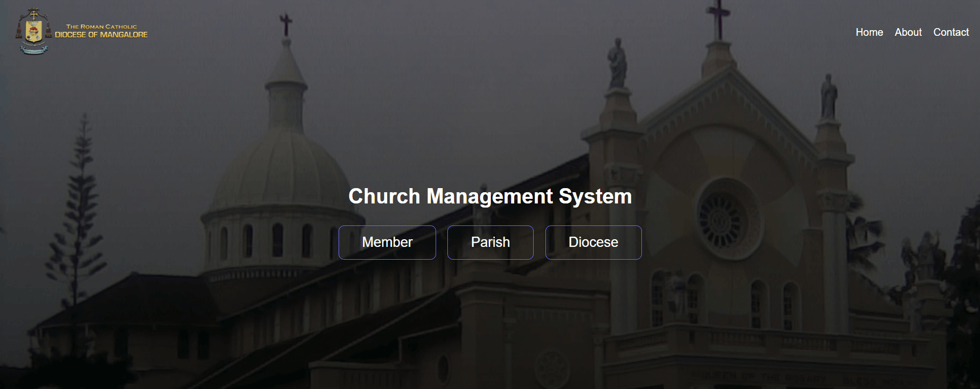Click the "Church Management System" heading
The width and height of the screenshot is (980, 389).
(x=490, y=196)
